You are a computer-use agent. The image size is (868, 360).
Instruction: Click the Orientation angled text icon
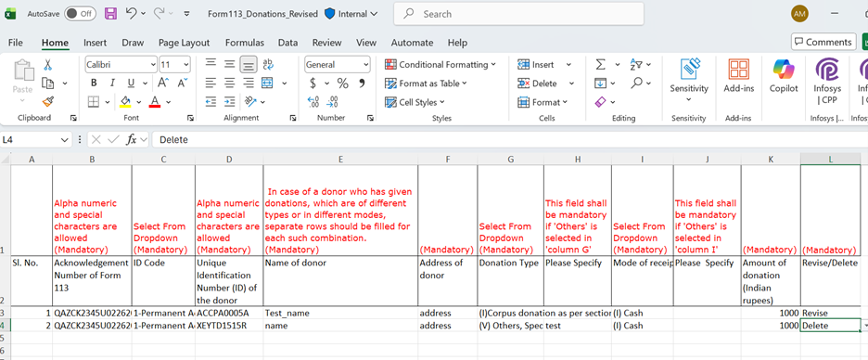tap(250, 102)
